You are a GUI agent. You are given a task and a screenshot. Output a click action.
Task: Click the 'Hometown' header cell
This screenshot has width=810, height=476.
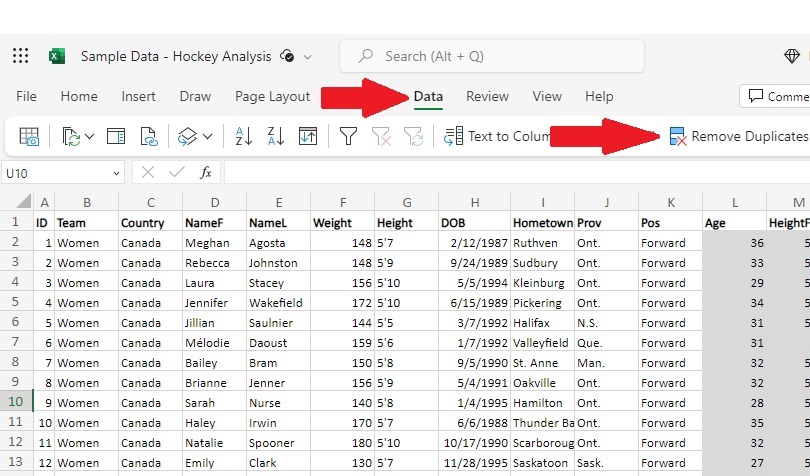(542, 223)
